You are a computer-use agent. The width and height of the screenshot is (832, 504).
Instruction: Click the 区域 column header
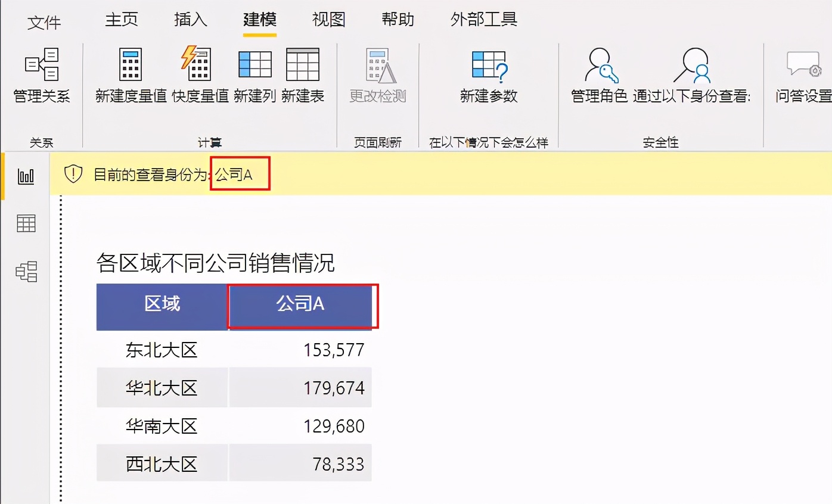[x=162, y=307]
